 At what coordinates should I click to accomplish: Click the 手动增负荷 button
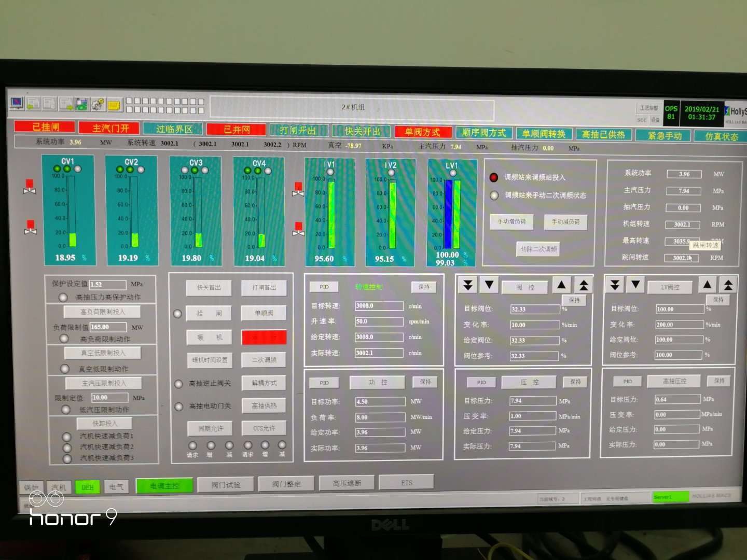tap(511, 222)
